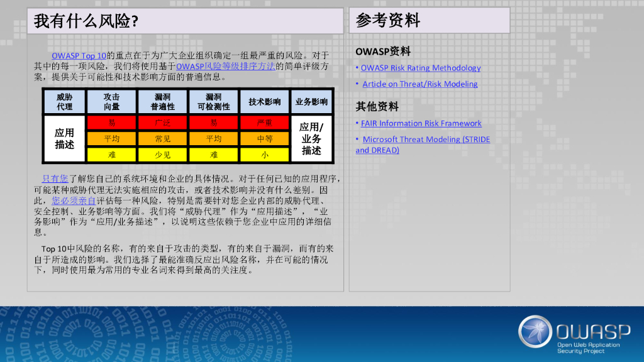The height and width of the screenshot is (362, 644).
Task: Open the OWASP Top 10 link
Action: 79,55
